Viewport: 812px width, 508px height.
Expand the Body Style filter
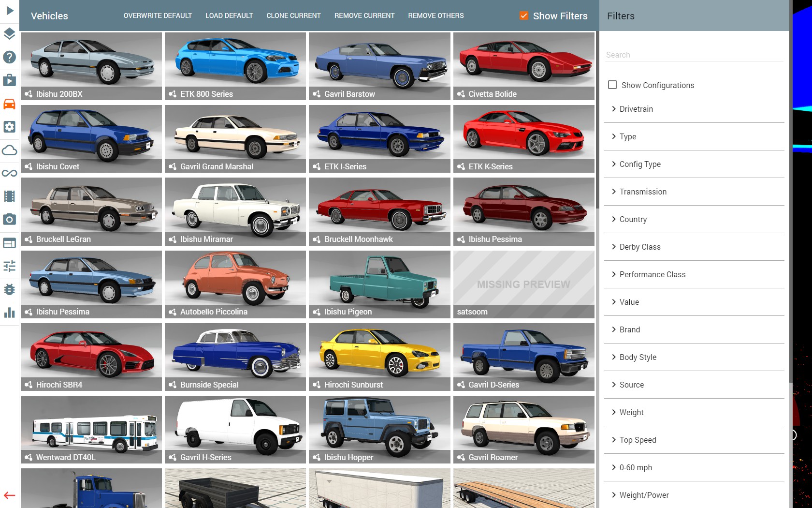point(694,357)
